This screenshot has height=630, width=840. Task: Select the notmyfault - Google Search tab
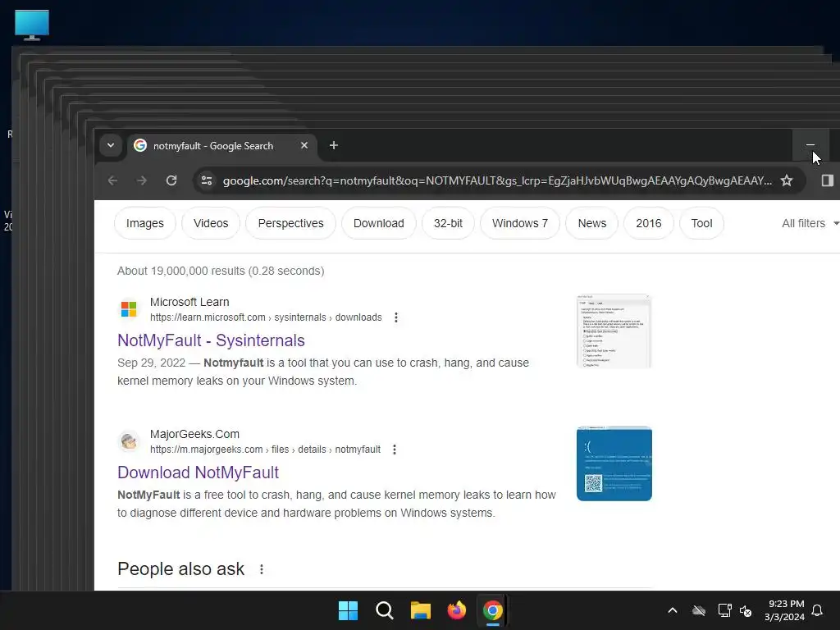(x=221, y=146)
